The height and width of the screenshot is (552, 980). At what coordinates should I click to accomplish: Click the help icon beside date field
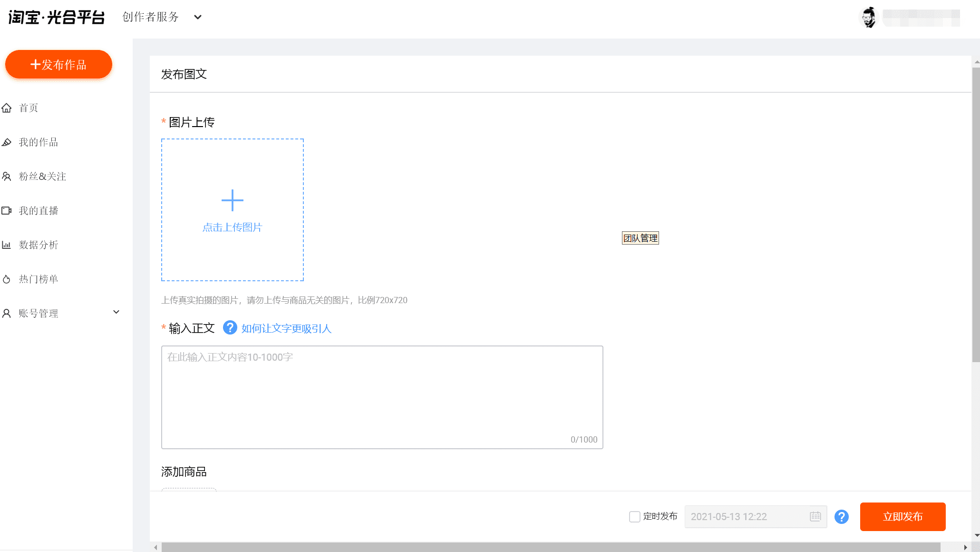tap(842, 517)
